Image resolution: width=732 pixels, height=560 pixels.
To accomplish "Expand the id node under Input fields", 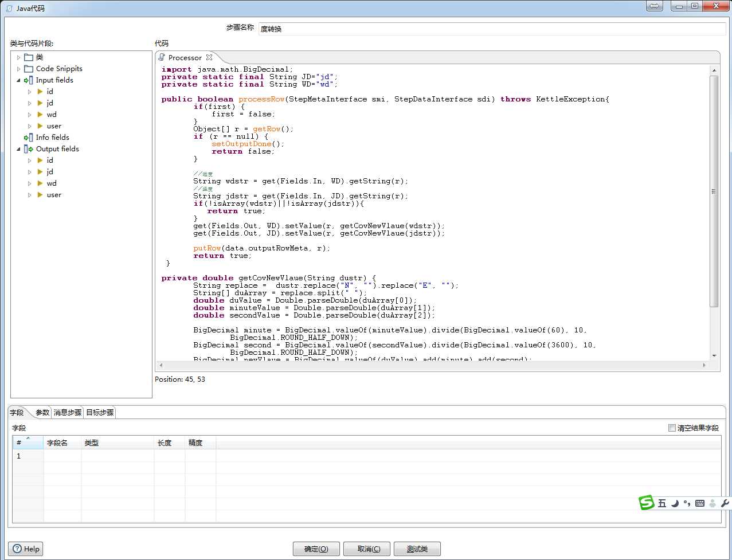I will pyautogui.click(x=30, y=92).
